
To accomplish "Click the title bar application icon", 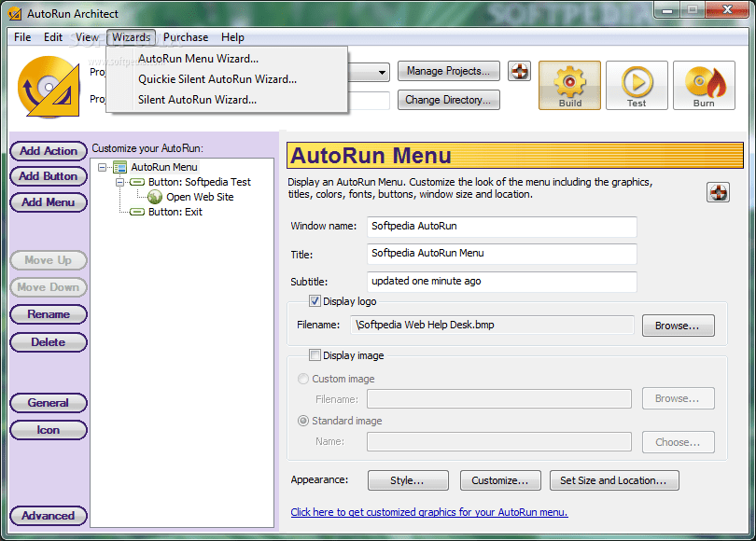I will click(14, 13).
